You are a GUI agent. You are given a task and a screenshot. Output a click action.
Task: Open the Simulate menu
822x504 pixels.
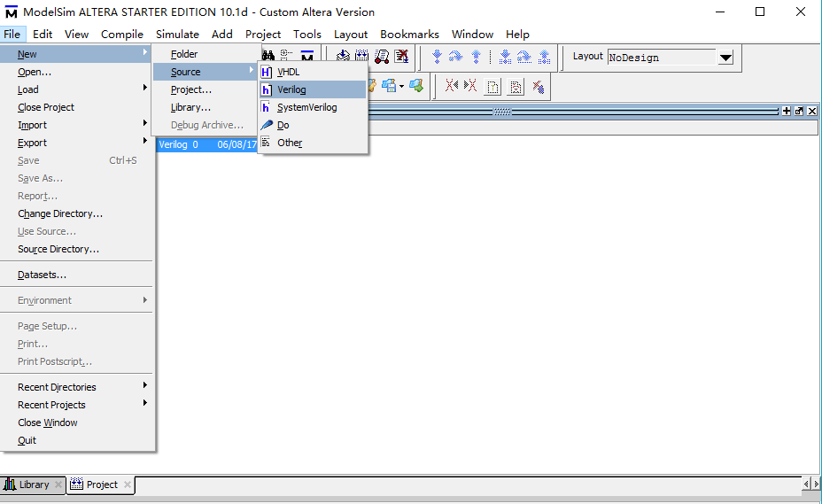coord(177,34)
